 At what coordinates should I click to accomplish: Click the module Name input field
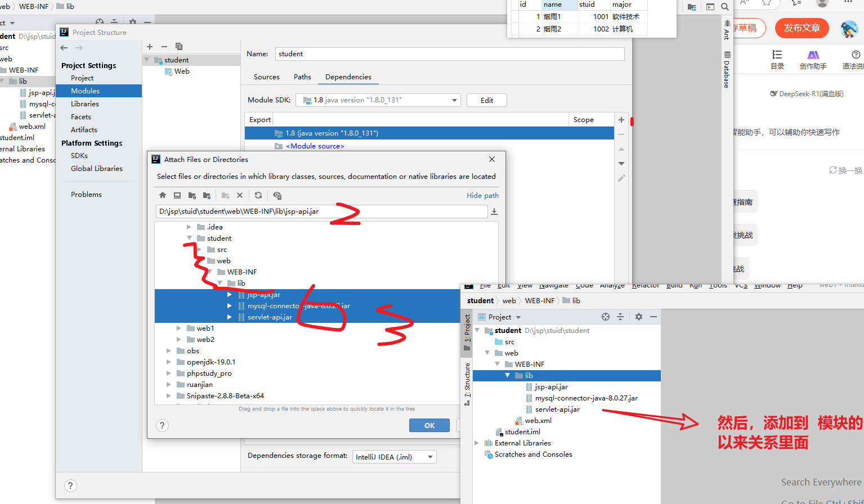pos(450,54)
